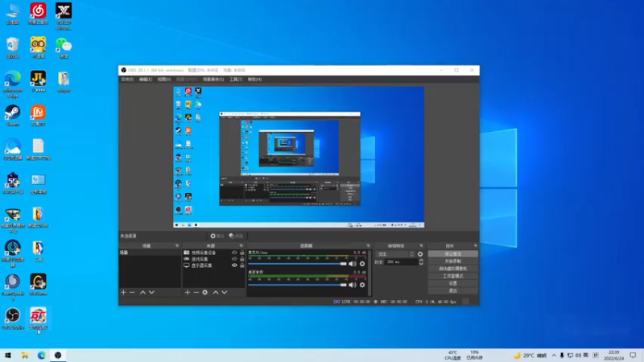
Task: Toggle visibility of the display capture source
Action: (234, 265)
